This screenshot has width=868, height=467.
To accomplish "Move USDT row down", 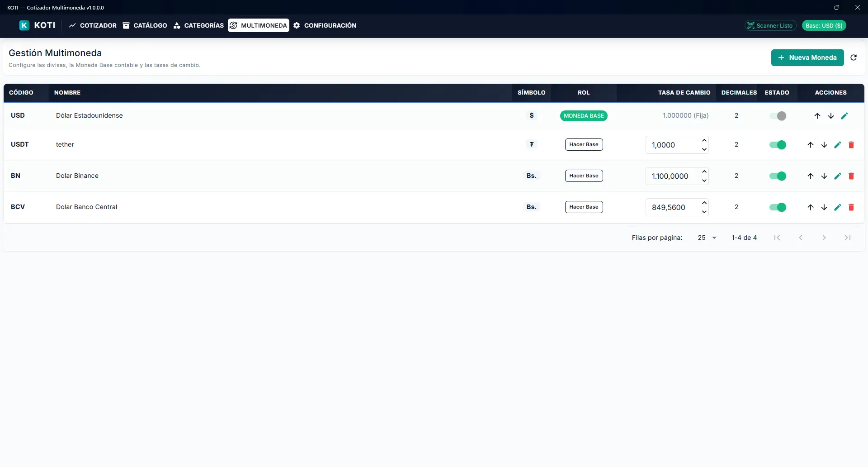I will [824, 145].
